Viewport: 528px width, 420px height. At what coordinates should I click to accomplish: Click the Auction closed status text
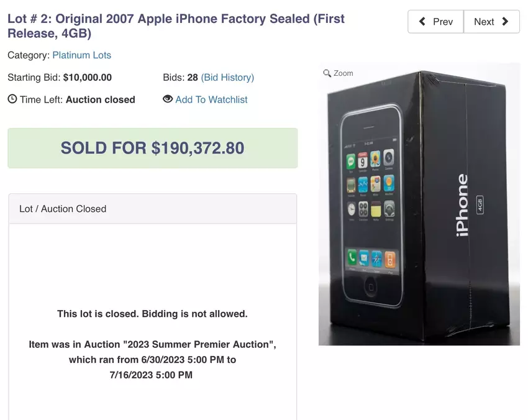click(100, 99)
